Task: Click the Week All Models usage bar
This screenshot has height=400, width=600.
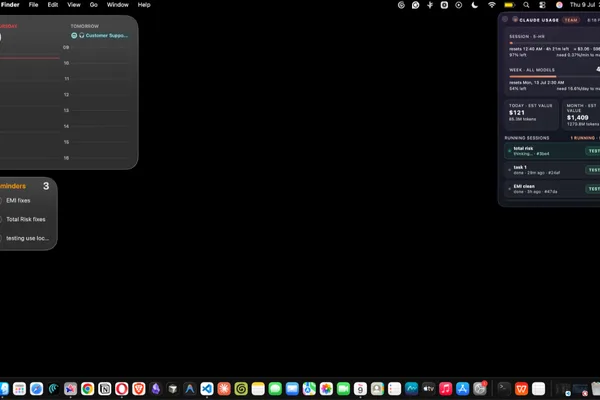Action: point(554,77)
